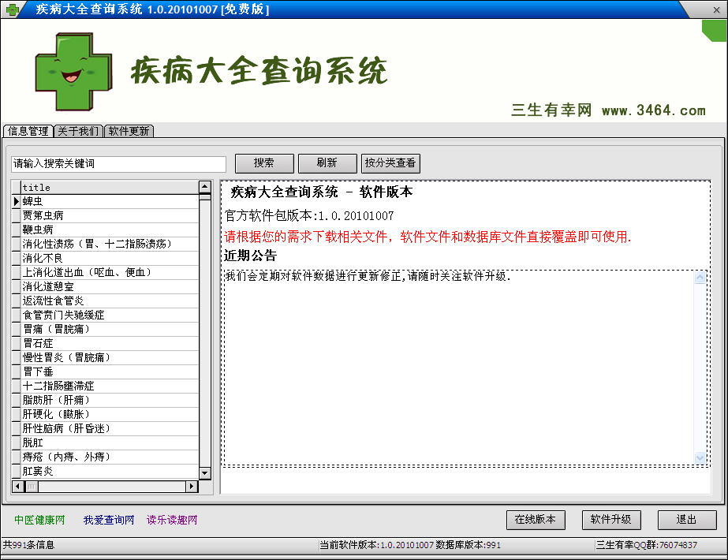
Task: Click the list horizontal scroll right arrow
Action: click(x=192, y=486)
